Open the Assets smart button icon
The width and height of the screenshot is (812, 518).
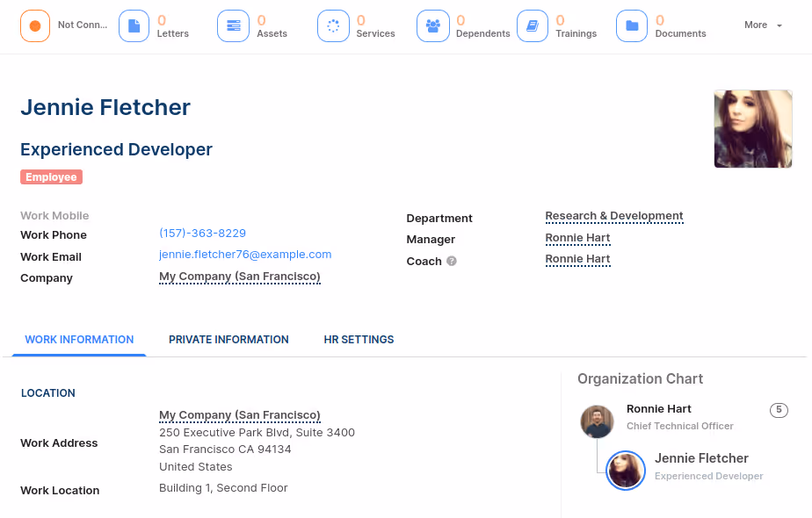click(x=233, y=25)
